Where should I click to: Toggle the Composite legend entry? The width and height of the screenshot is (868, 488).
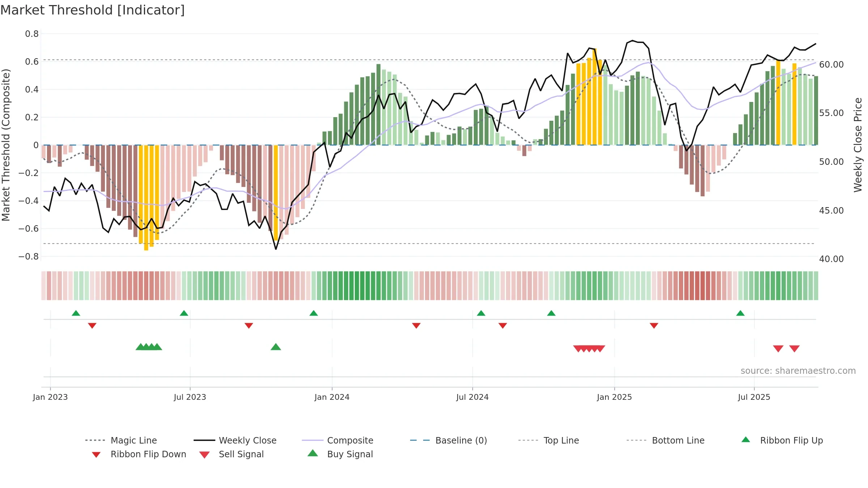[x=337, y=440]
